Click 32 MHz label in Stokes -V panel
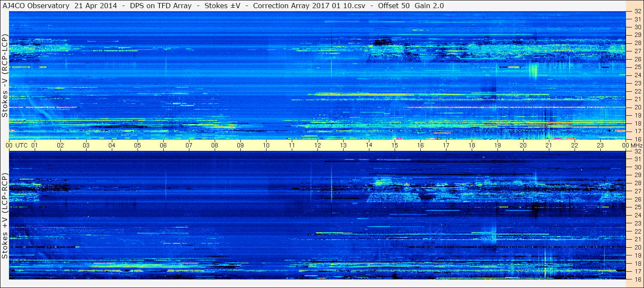 pos(637,12)
